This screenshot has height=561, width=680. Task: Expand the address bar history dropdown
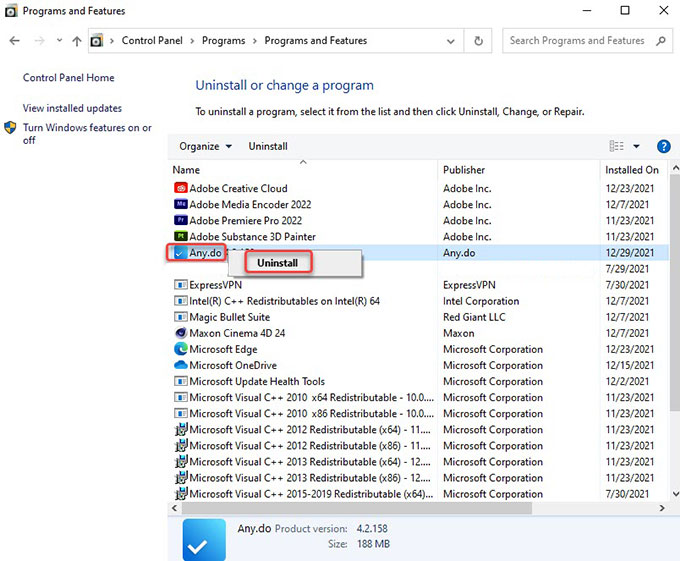pos(451,41)
